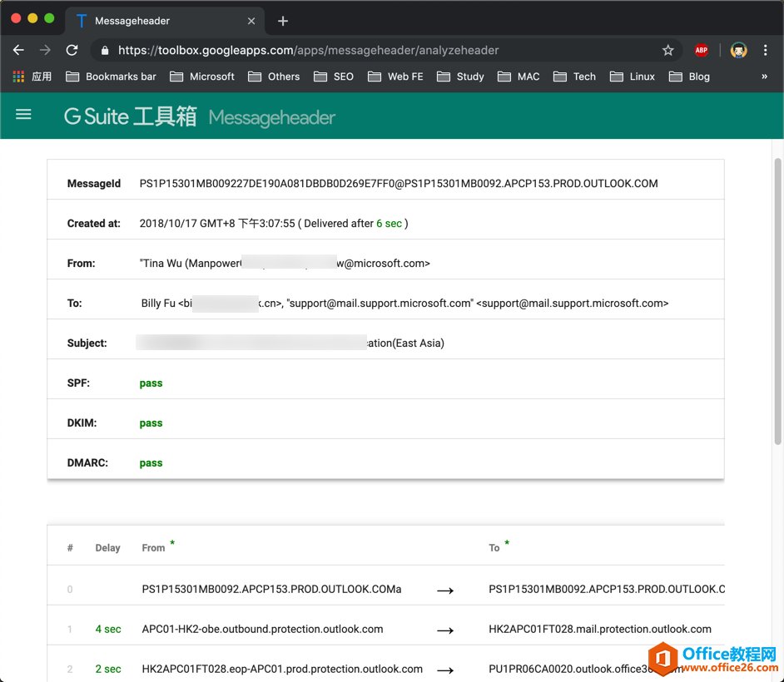Screen dimensions: 784x682
Task: Open the Apps grid shortcut
Action: pyautogui.click(x=32, y=77)
